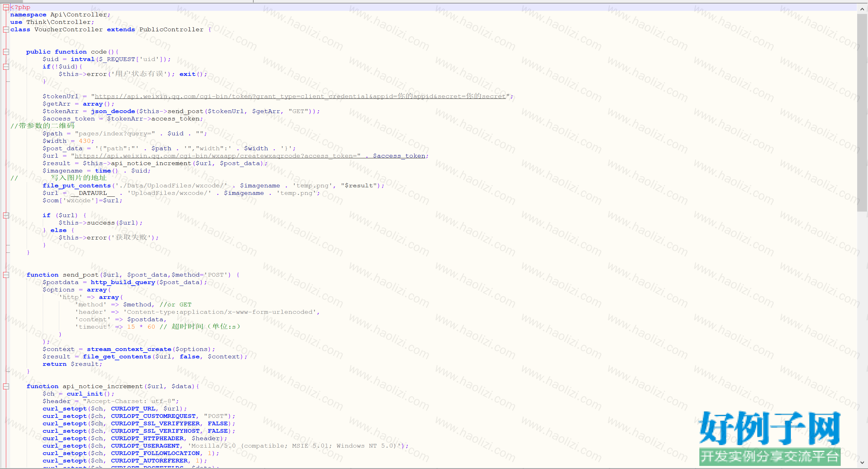
Task: Click the CURLOPT_SSL_VERIFYPEER line
Action: pos(139,423)
